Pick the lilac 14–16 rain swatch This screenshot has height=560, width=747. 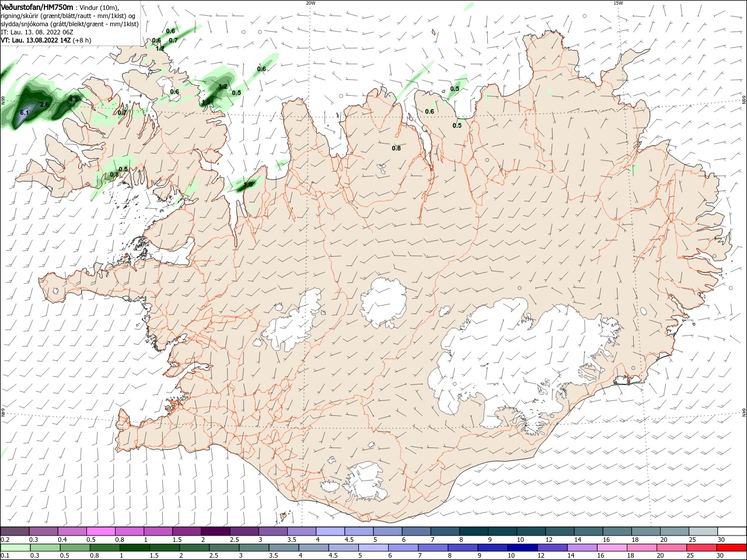[x=582, y=548]
